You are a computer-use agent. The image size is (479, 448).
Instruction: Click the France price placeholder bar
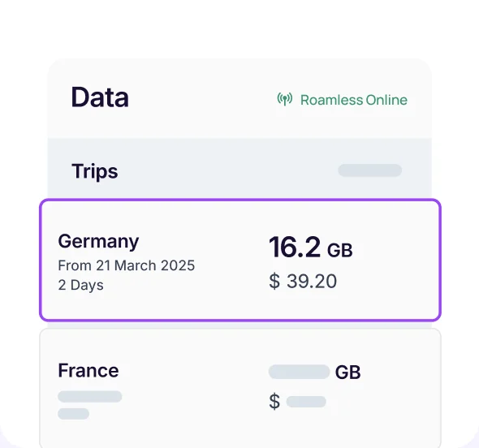click(306, 402)
